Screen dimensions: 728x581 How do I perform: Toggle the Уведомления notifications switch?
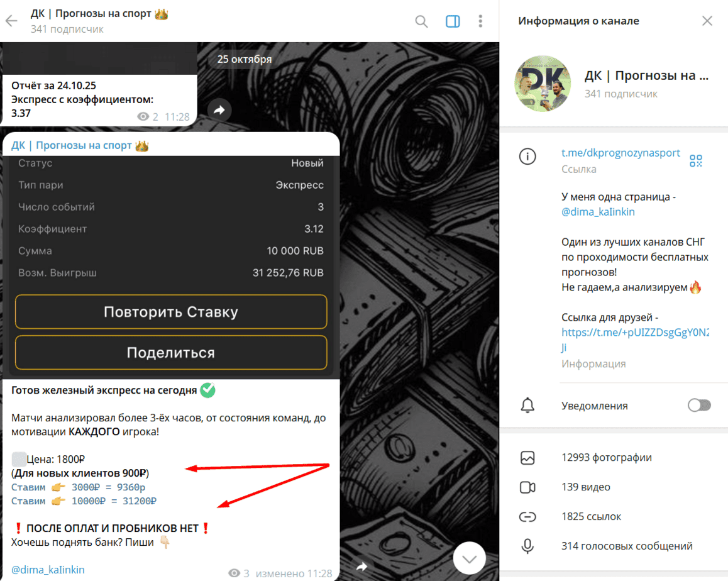[698, 406]
